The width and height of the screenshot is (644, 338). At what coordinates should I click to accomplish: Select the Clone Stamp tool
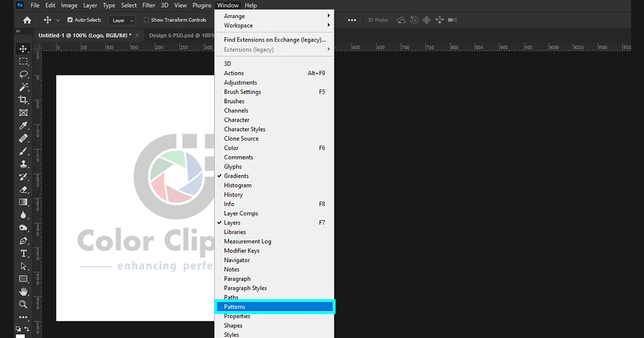[23, 164]
